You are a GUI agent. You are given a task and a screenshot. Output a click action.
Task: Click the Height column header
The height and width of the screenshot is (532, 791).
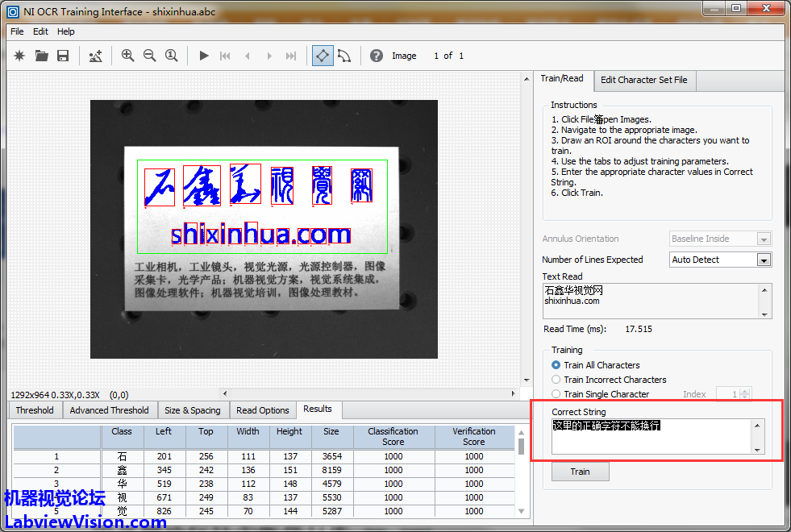(289, 436)
